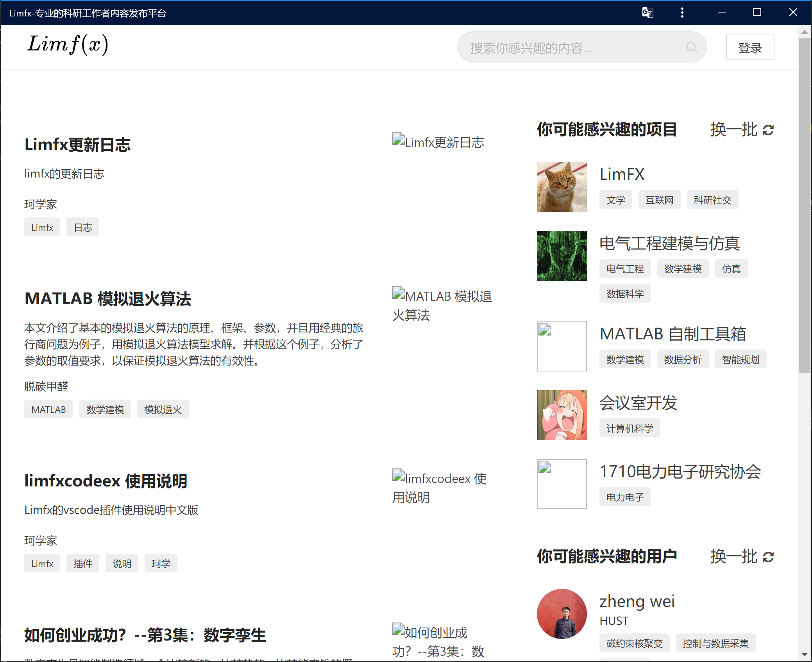Select the 模拟退火 tag
The width and height of the screenshot is (812, 662).
pyautogui.click(x=163, y=409)
